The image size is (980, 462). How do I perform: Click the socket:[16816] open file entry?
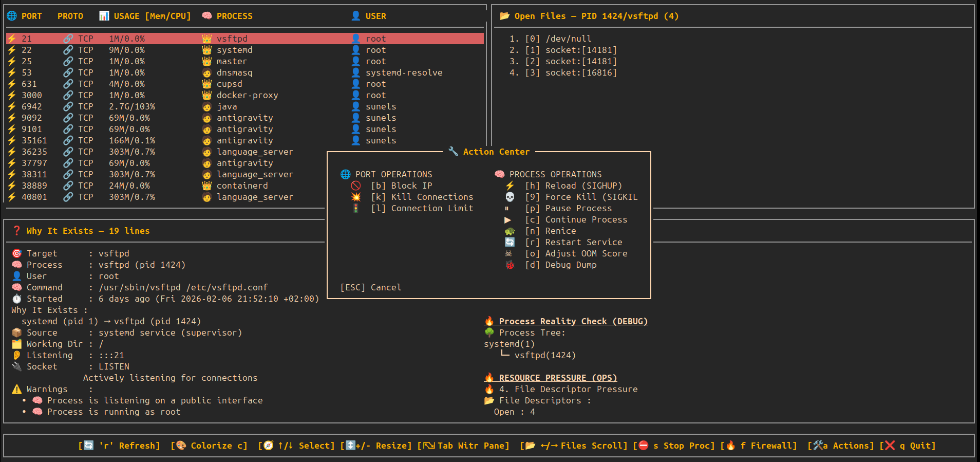[x=580, y=72]
